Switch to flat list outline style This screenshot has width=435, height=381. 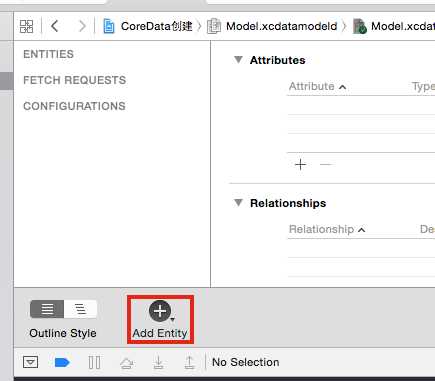tap(47, 309)
